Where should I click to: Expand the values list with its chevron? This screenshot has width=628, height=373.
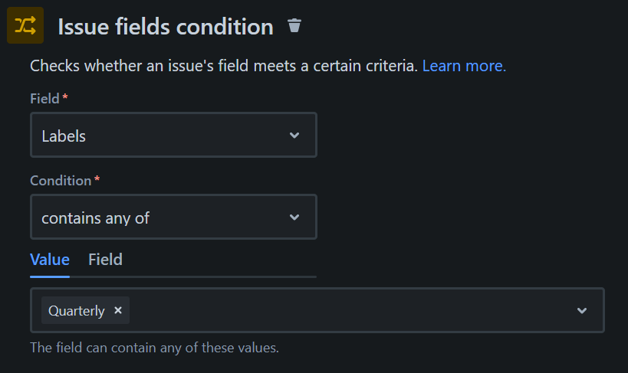pyautogui.click(x=582, y=310)
